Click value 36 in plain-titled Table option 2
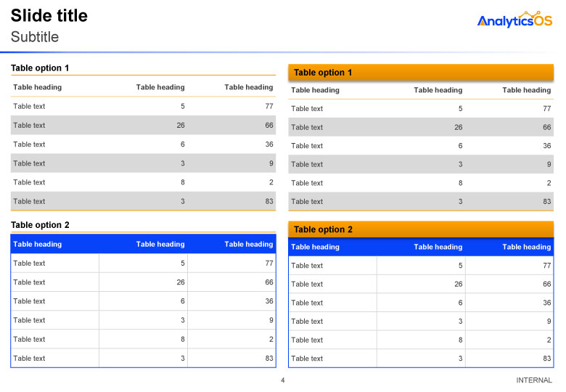This screenshot has height=392, width=566. (x=269, y=301)
